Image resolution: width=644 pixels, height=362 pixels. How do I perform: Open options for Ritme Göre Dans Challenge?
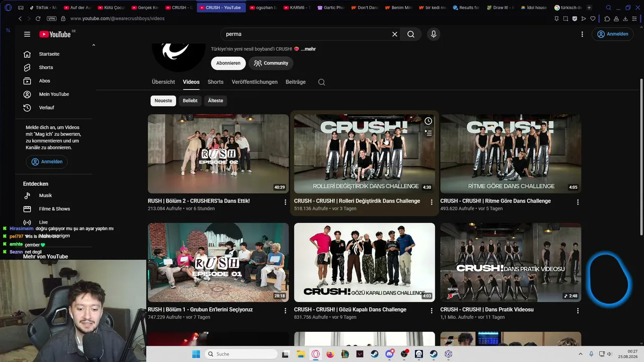(578, 202)
